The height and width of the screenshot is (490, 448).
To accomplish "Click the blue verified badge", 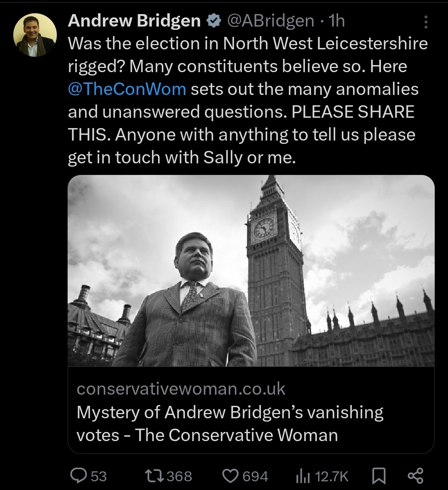I will click(x=214, y=21).
